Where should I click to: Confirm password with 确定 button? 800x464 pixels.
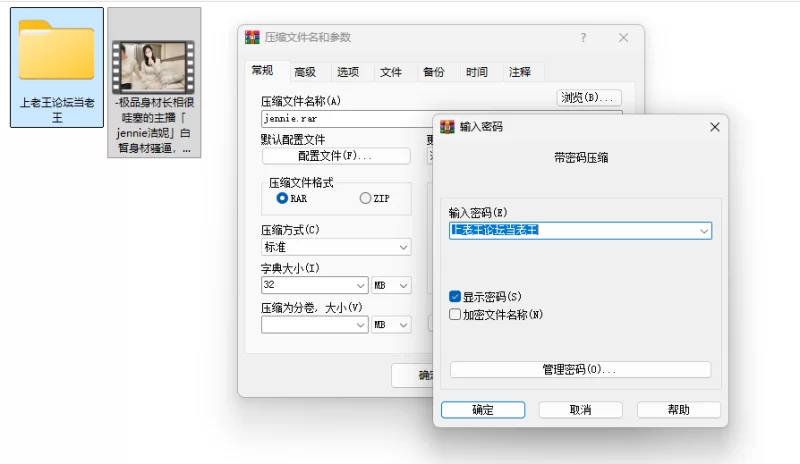click(483, 410)
